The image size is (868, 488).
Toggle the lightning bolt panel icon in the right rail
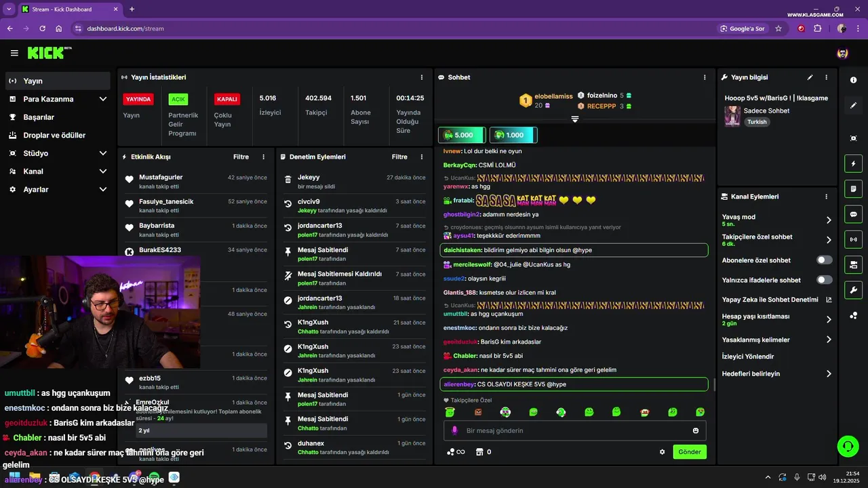tap(853, 163)
